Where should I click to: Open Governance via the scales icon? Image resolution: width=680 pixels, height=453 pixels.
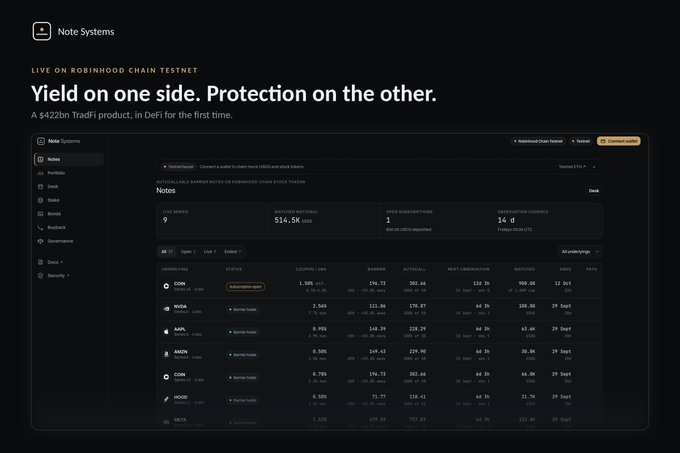40,241
